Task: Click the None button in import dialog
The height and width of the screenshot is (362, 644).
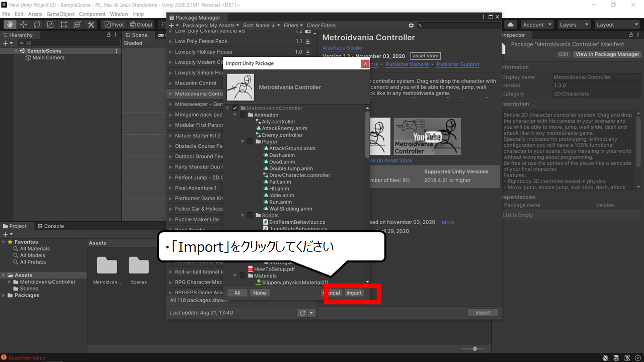Action: (260, 293)
